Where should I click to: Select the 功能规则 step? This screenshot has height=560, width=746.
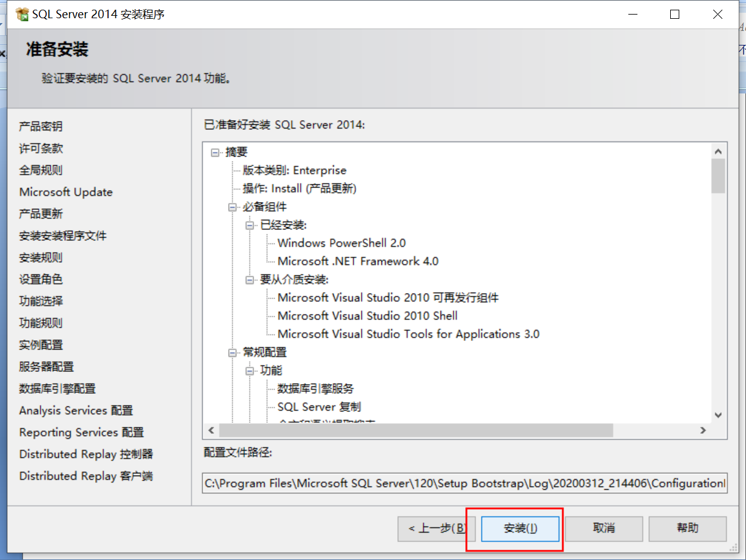point(41,323)
